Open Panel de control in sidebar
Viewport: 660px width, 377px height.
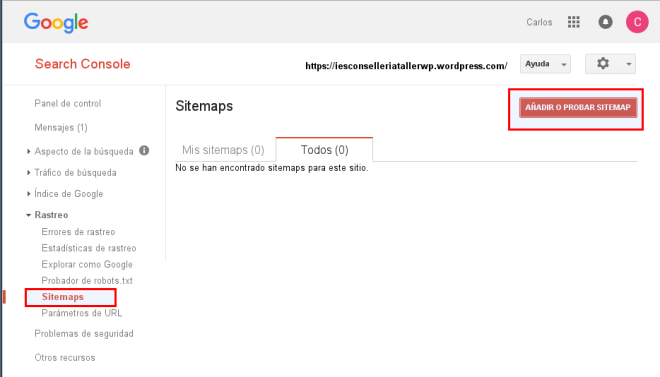68,104
